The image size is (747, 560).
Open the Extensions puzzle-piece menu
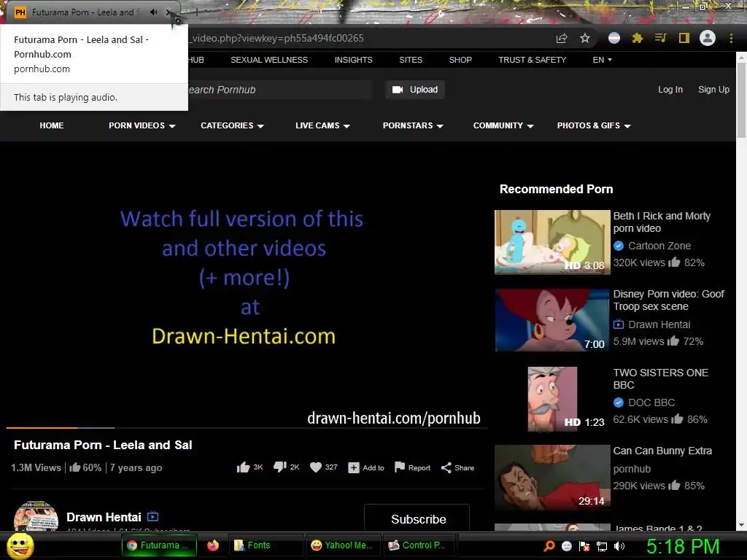point(637,38)
